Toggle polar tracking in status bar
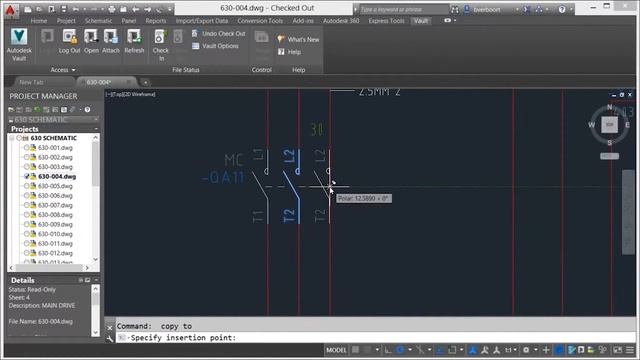640x360 pixels. click(x=400, y=350)
